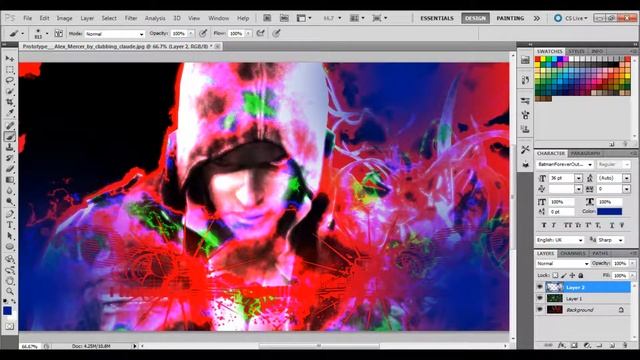
Task: Switch to the Styles tab
Action: click(x=576, y=51)
